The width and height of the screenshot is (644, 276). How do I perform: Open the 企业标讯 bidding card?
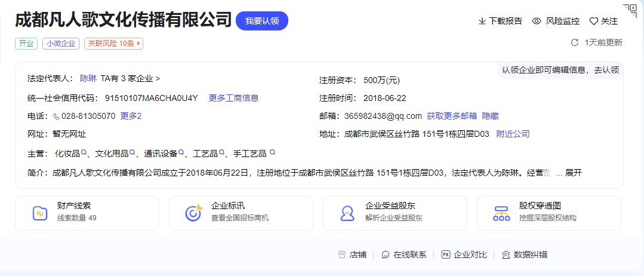(241, 213)
